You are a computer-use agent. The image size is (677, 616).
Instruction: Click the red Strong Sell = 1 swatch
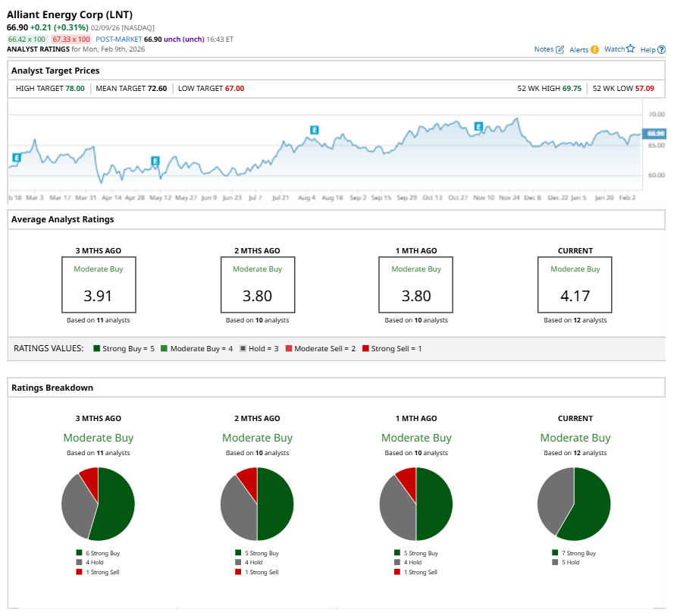tap(365, 348)
